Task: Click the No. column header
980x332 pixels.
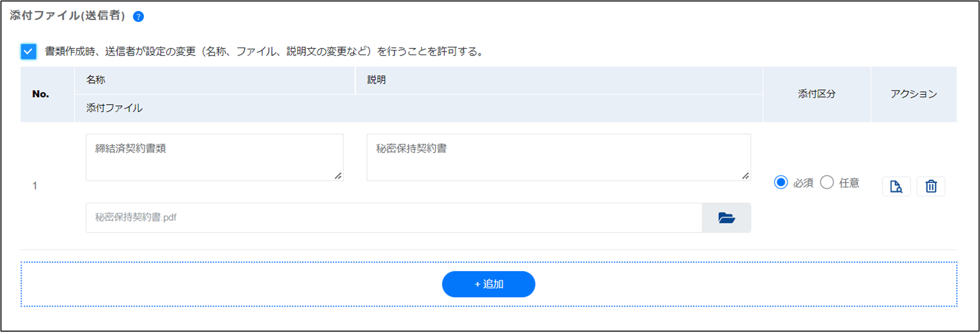Action: tap(41, 94)
